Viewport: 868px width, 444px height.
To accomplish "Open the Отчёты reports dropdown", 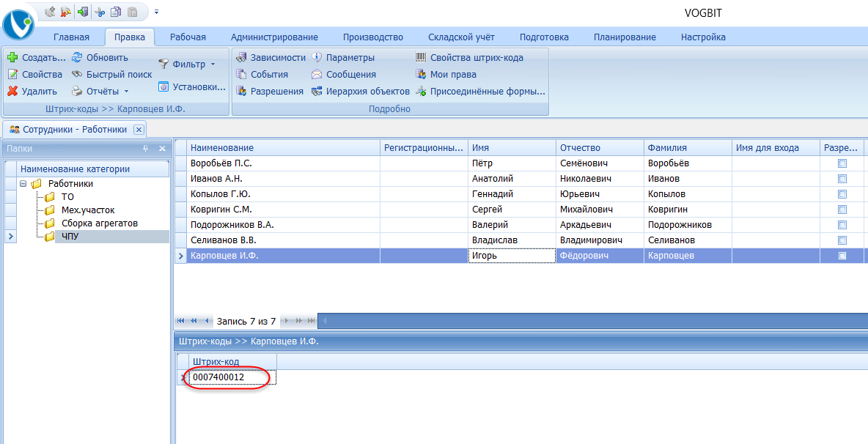I will [126, 92].
